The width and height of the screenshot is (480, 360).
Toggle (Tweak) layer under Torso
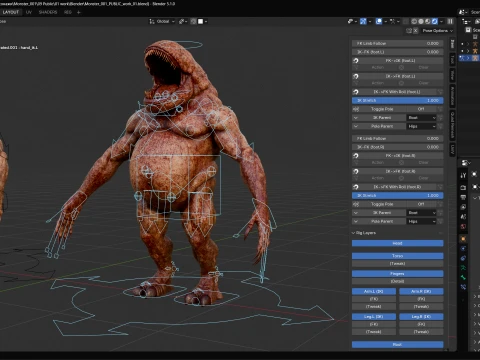point(398,264)
